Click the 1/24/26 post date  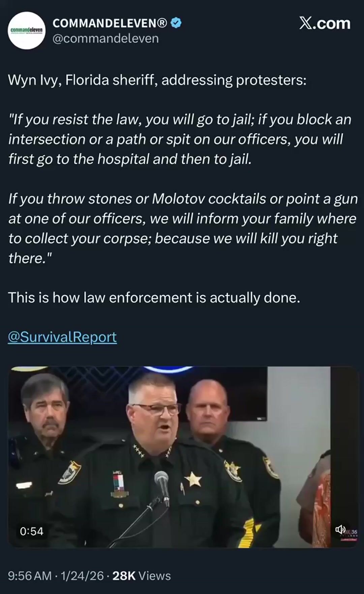pos(82,576)
